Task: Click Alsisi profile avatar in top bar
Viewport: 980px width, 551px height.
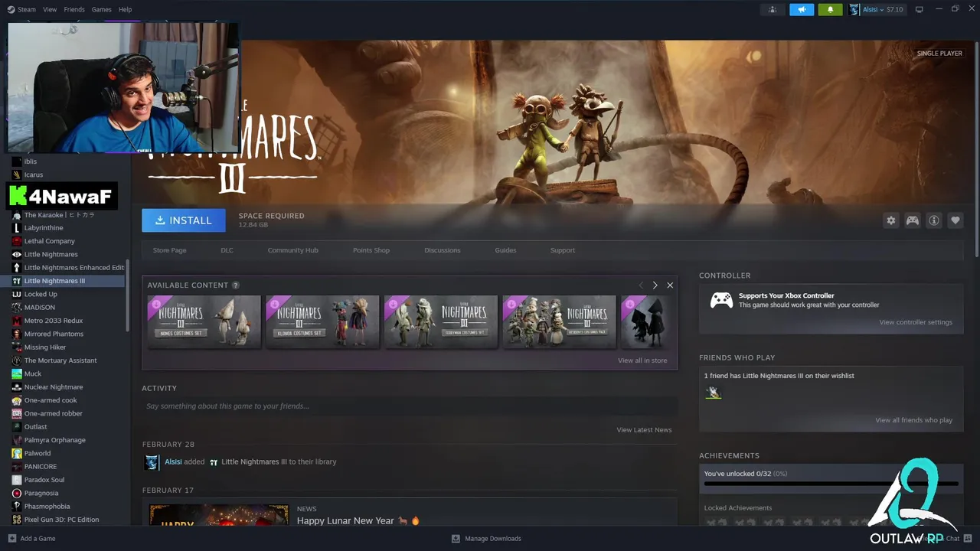Action: pos(854,9)
